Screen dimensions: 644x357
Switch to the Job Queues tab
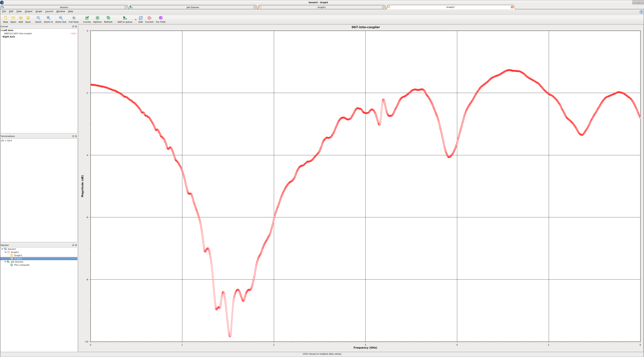point(193,7)
